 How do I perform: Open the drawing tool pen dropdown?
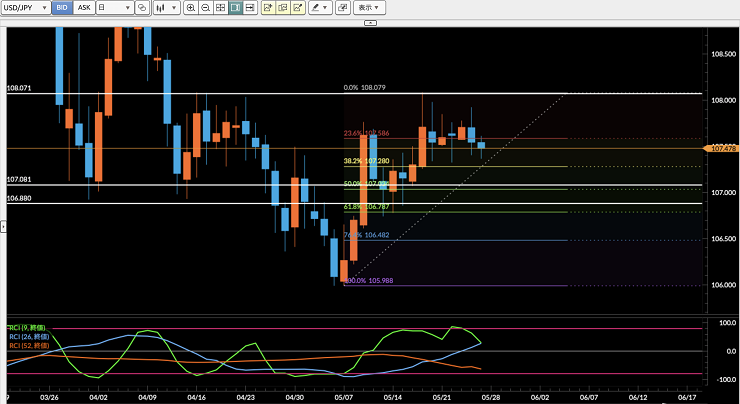click(320, 8)
